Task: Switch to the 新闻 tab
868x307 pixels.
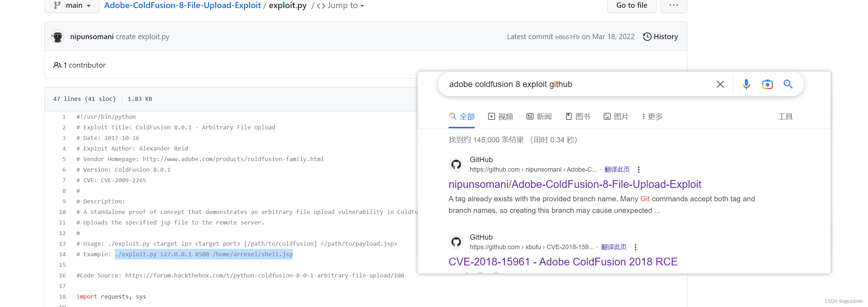Action: click(539, 117)
